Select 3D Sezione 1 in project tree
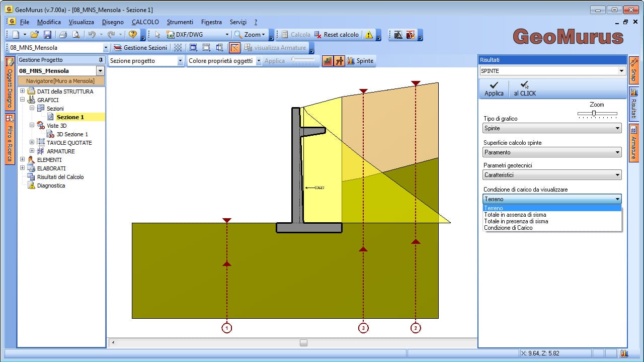Viewport: 644px width, 362px height. coord(72,134)
